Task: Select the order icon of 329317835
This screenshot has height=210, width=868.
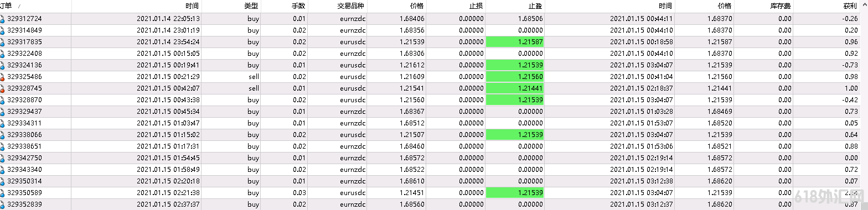Action: tap(2, 42)
